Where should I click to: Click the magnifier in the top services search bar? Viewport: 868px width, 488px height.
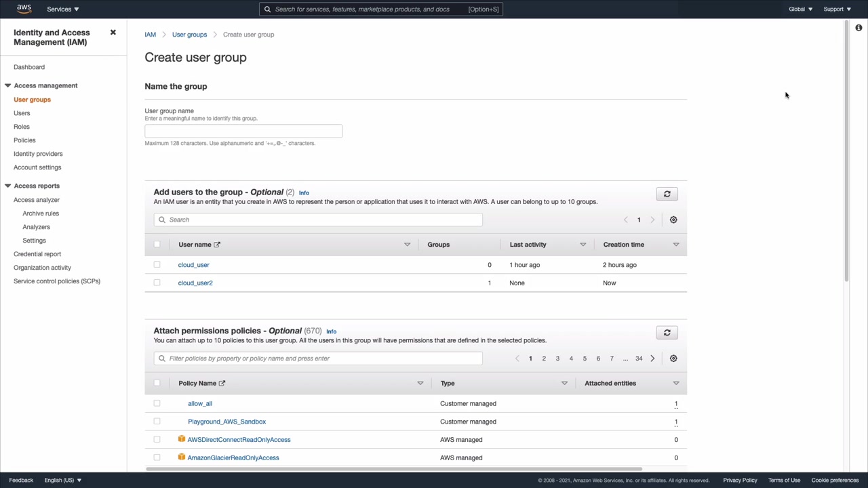268,9
